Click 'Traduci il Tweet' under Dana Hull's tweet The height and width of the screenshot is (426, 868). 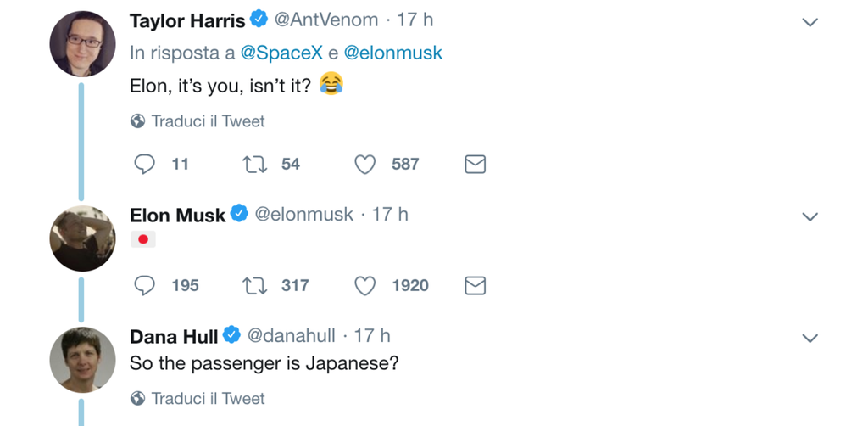pyautogui.click(x=207, y=398)
